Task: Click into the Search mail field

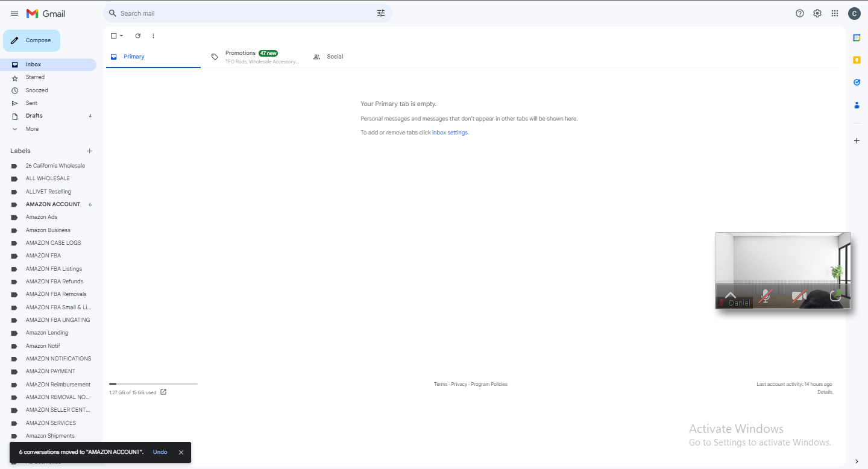Action: [x=247, y=13]
